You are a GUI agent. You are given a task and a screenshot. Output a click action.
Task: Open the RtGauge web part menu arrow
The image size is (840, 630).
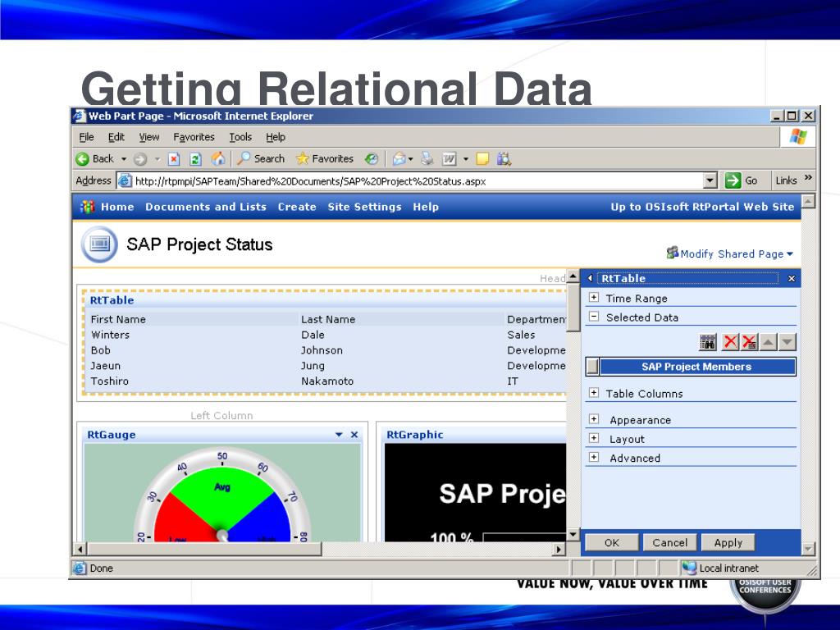(339, 435)
